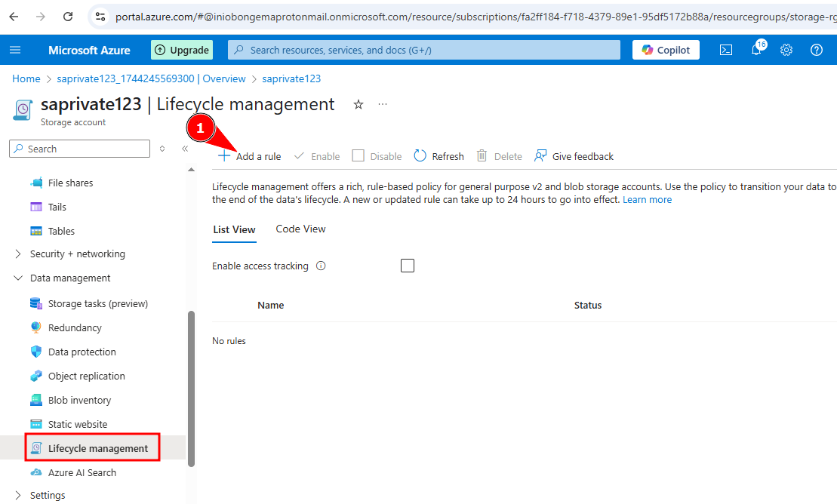
Task: Click the storage account icon beside title
Action: pyautogui.click(x=23, y=110)
